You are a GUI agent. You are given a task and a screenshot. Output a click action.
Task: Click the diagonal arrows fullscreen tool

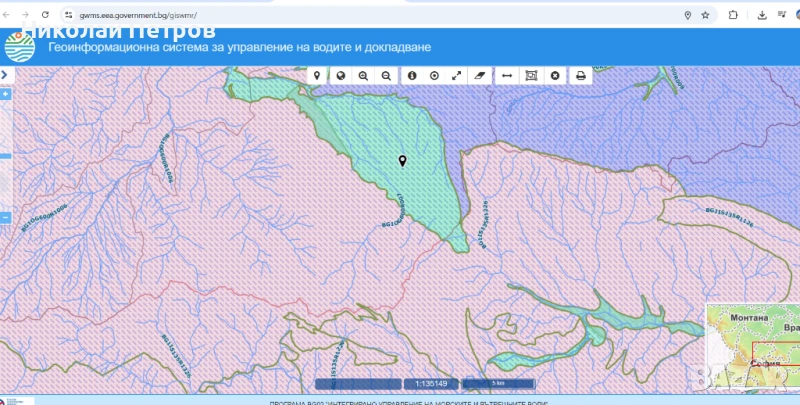coord(457,75)
